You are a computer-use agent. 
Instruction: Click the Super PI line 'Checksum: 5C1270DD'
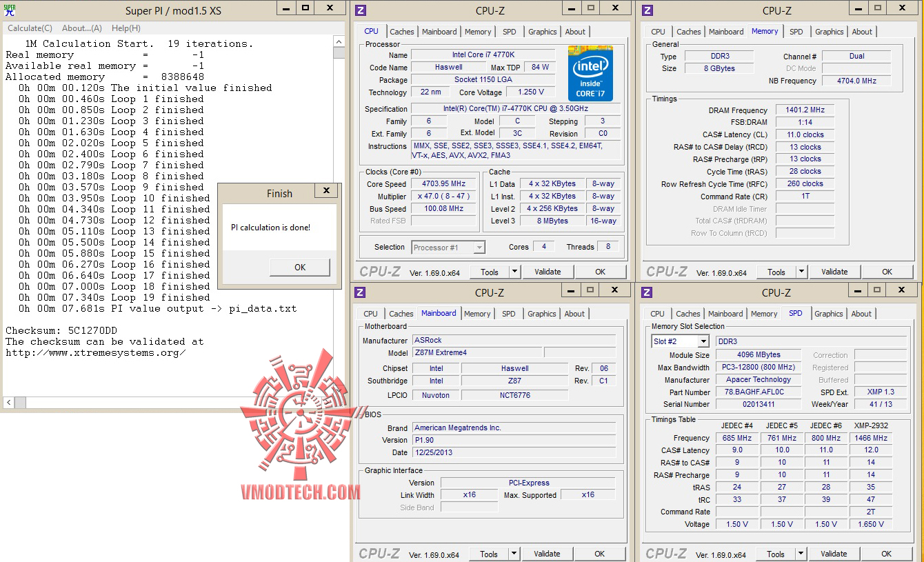coord(61,330)
